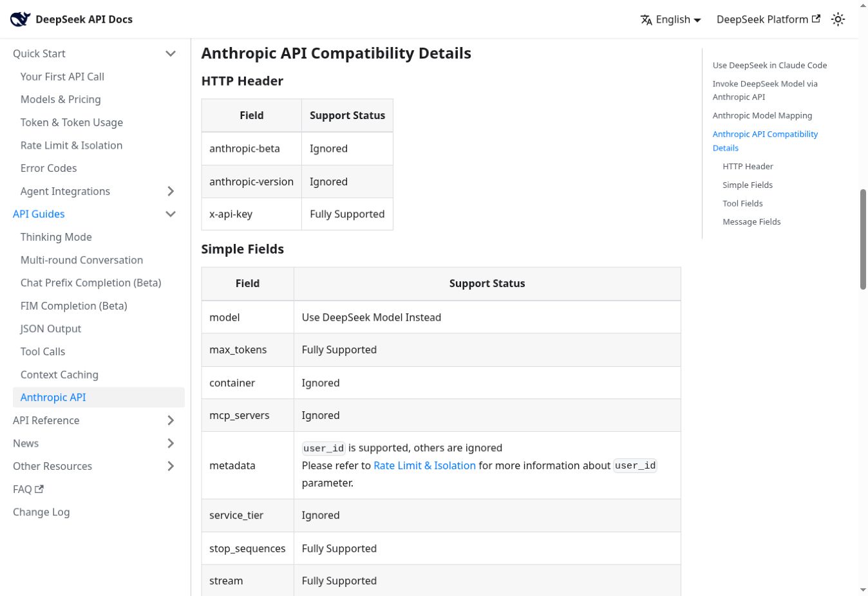Open Other Resources in sidebar
The image size is (868, 596).
pos(52,466)
